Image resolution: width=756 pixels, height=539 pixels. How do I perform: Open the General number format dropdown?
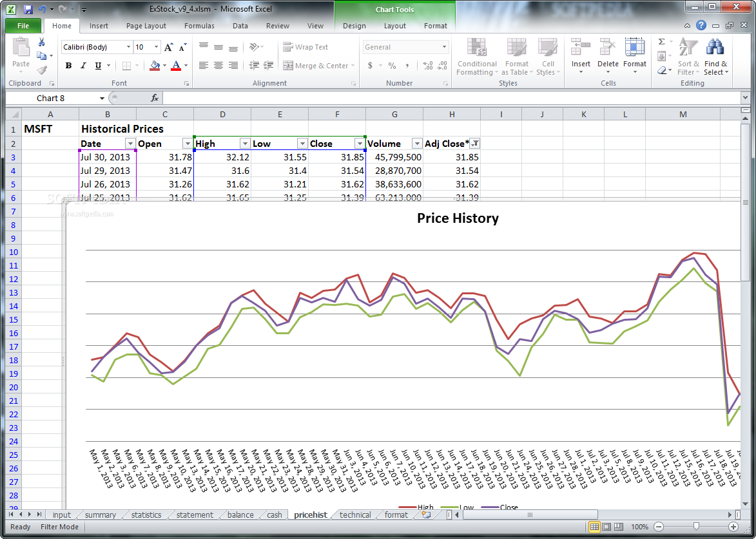pos(444,47)
